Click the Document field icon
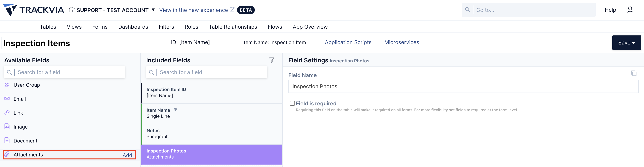 (7, 140)
